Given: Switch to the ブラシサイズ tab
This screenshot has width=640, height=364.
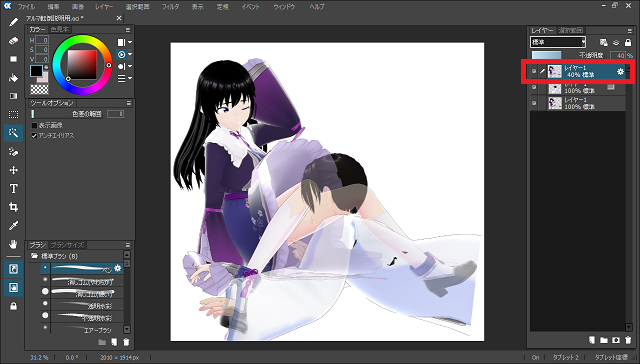Looking at the screenshot, I should (x=67, y=245).
